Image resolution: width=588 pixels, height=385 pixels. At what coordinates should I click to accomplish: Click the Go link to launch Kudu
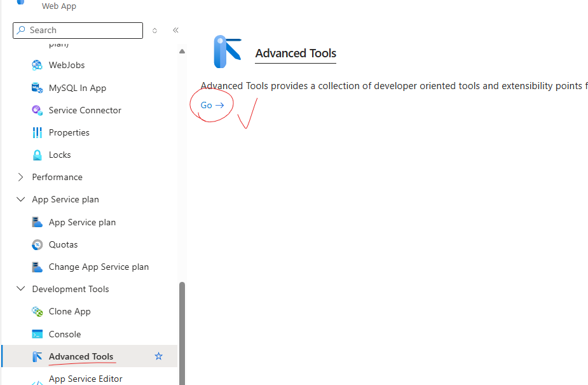click(x=212, y=106)
